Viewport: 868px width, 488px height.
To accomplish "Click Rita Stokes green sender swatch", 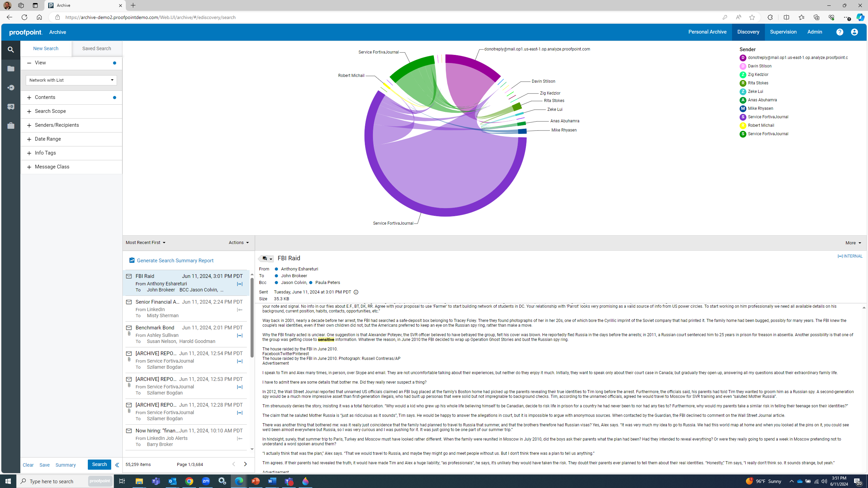I will point(743,83).
